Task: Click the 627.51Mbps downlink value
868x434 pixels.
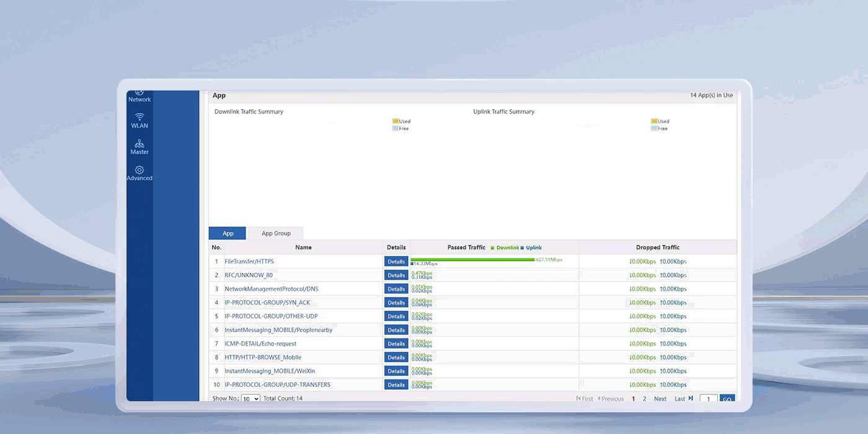Action: click(x=549, y=260)
